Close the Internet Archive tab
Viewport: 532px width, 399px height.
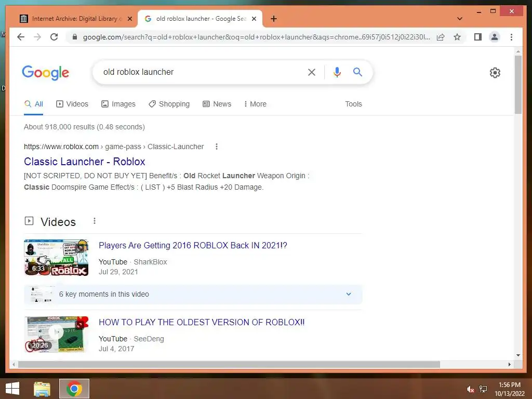(129, 19)
